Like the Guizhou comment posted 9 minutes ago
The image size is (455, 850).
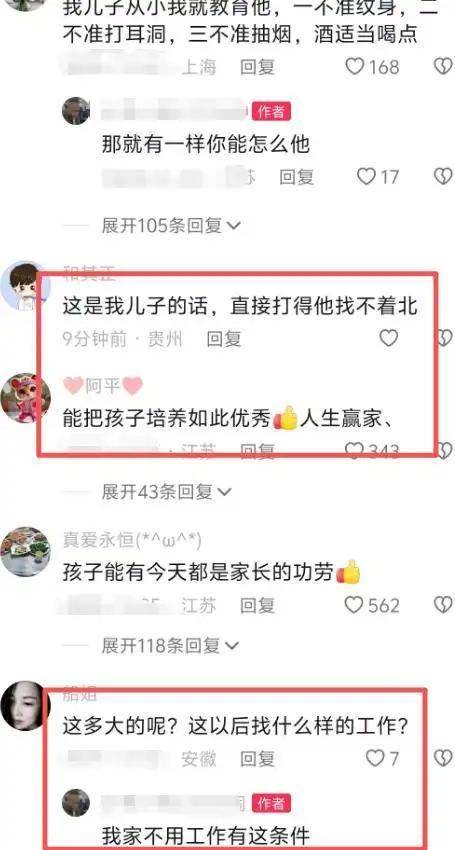coord(388,339)
